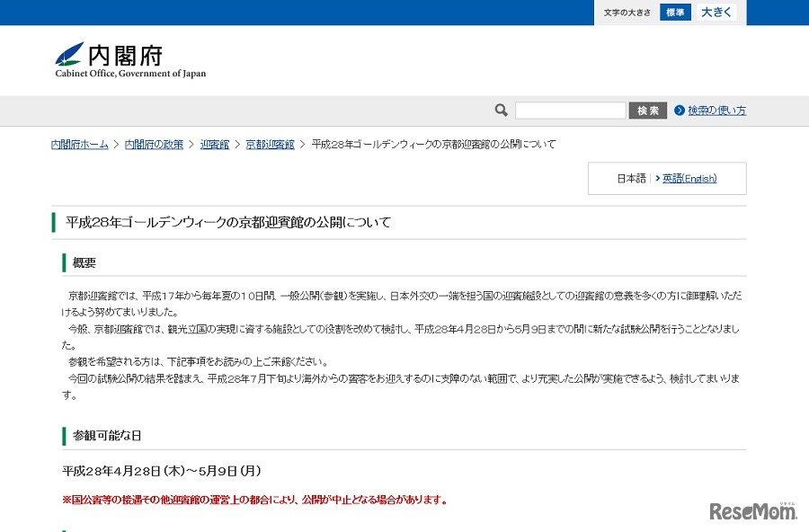
Task: Switch the page language to 英語(English)
Action: coord(691,178)
